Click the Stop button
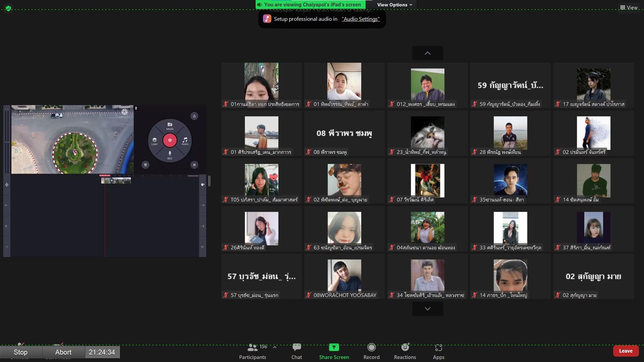The image size is (644, 362). click(x=21, y=352)
